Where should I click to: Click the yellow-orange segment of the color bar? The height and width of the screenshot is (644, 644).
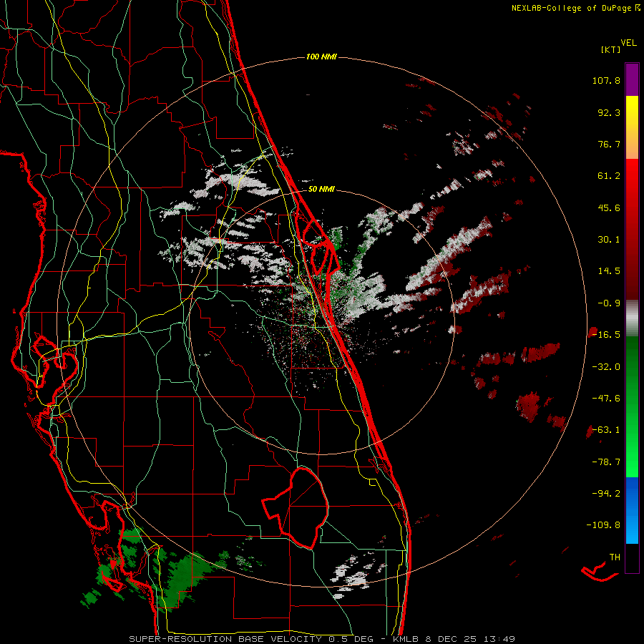[632, 127]
